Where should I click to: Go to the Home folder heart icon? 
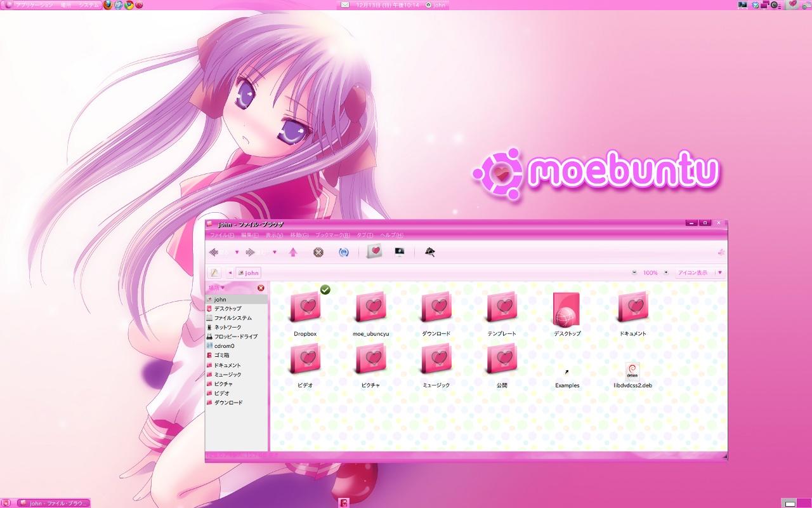[375, 251]
